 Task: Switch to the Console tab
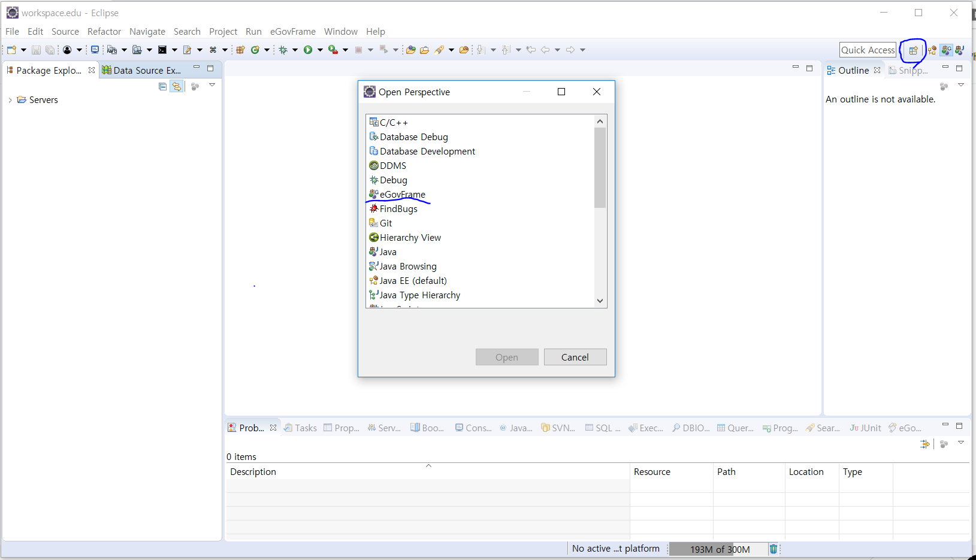[473, 428]
